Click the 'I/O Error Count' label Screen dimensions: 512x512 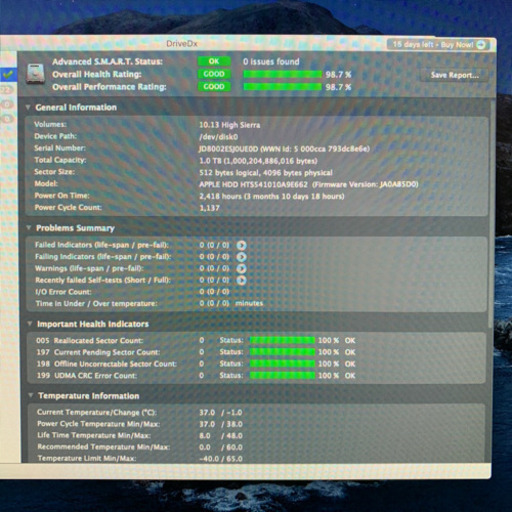tap(63, 292)
